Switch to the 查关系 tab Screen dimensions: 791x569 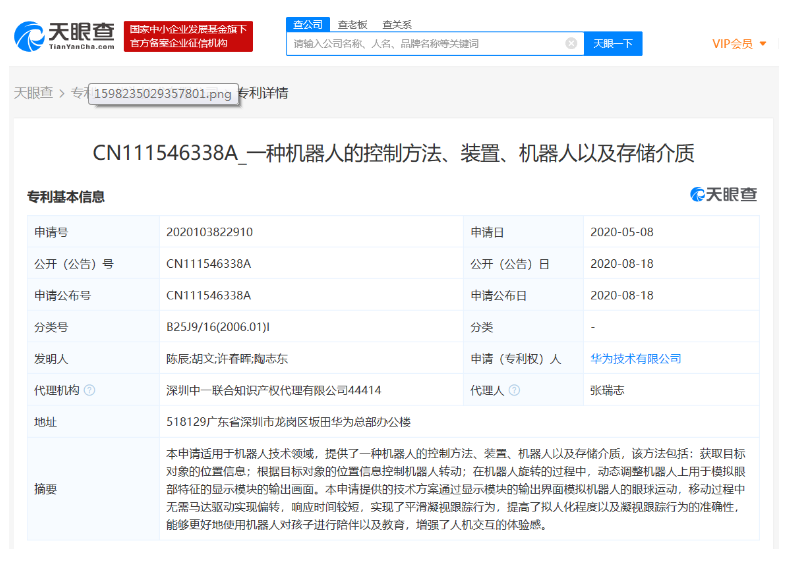click(x=397, y=24)
